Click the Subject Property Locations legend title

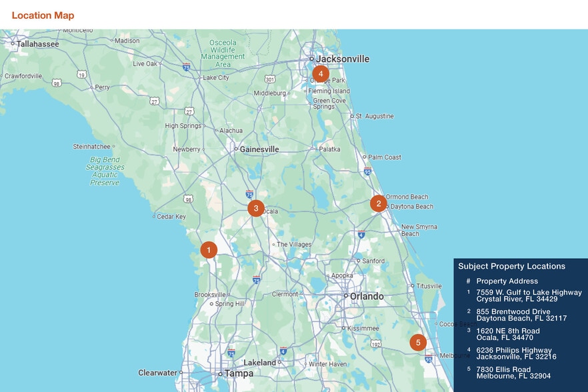pyautogui.click(x=511, y=266)
